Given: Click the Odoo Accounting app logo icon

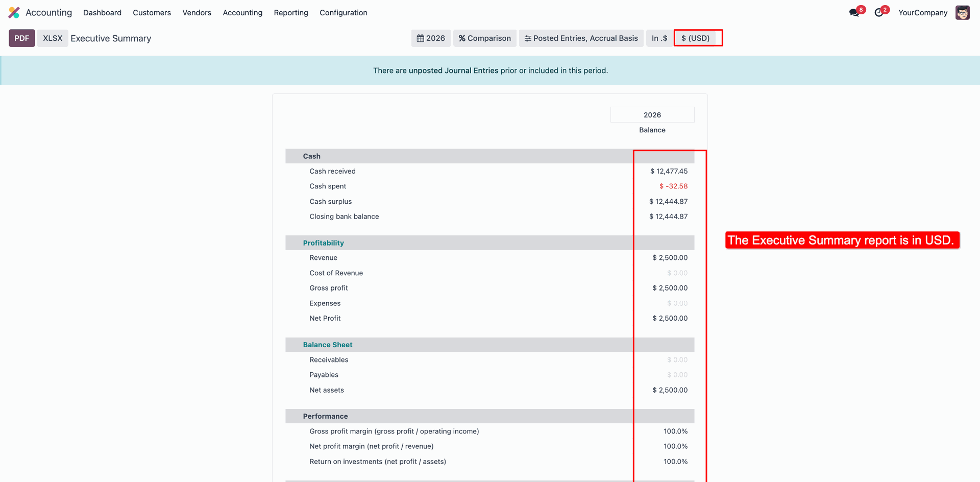Looking at the screenshot, I should point(14,13).
